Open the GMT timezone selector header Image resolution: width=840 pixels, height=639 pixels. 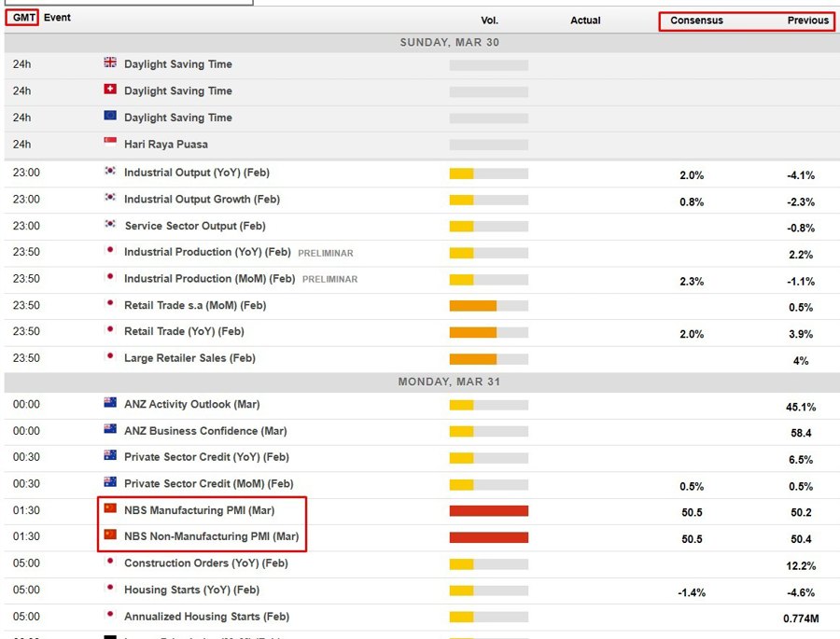pyautogui.click(x=24, y=18)
